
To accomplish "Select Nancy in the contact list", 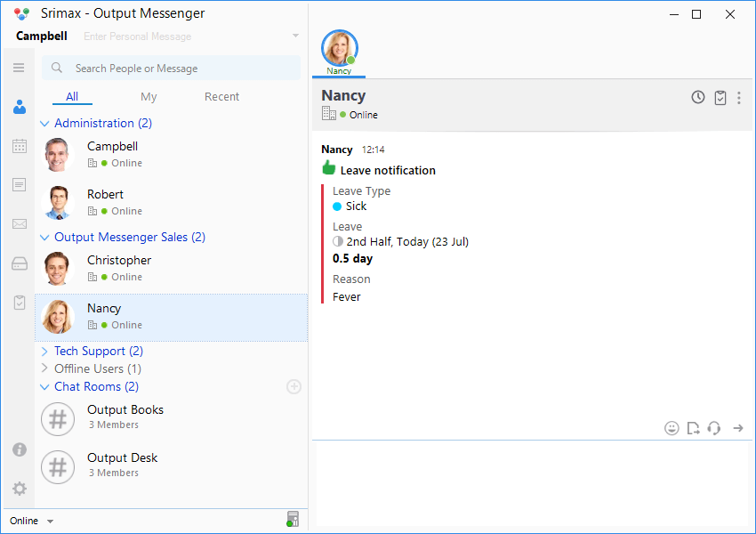I will pyautogui.click(x=171, y=318).
